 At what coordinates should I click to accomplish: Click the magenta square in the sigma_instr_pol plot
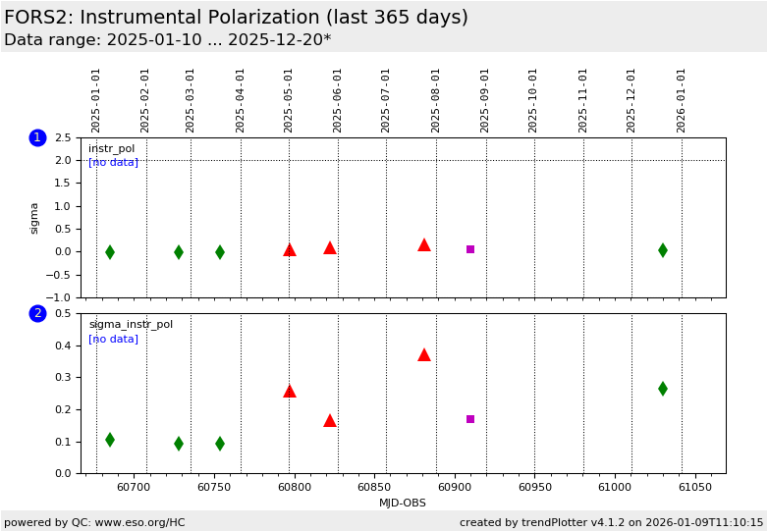[x=470, y=419]
